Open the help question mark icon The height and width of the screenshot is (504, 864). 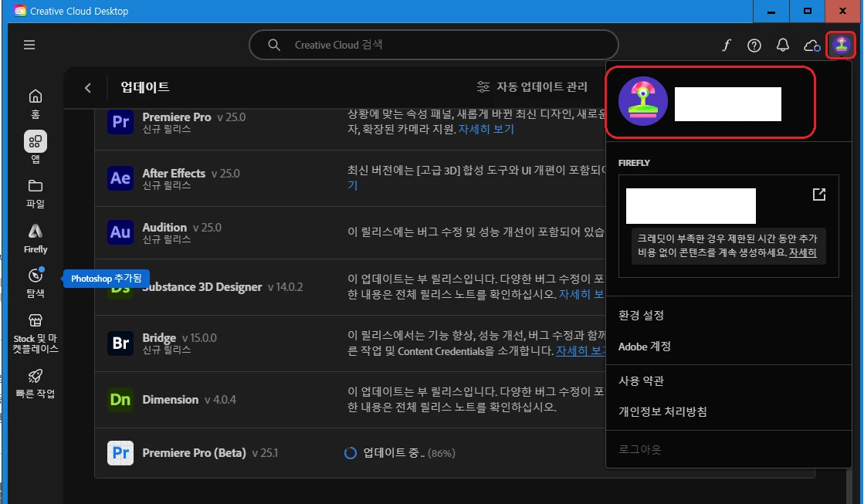pos(754,46)
